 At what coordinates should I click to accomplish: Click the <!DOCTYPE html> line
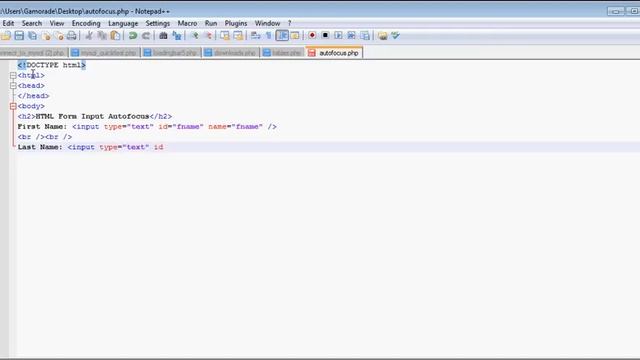52,65
